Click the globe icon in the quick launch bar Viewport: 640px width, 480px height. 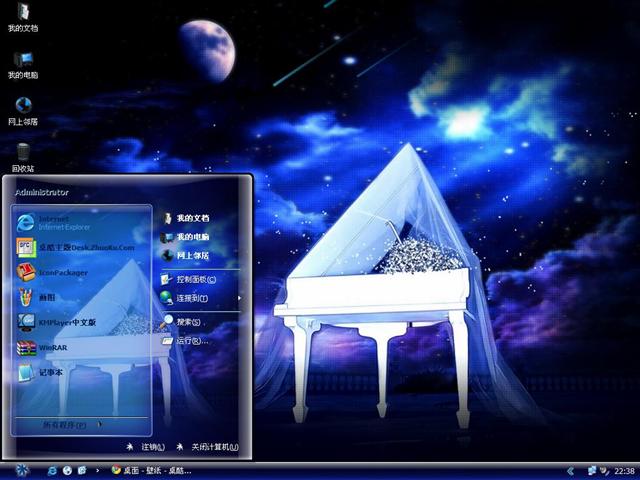[x=67, y=471]
